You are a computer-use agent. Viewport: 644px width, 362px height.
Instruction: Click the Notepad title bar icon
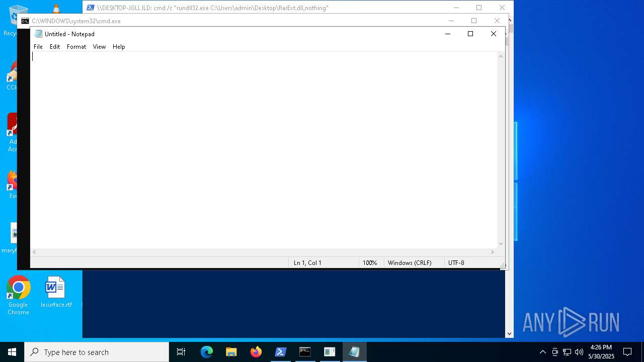pyautogui.click(x=38, y=34)
